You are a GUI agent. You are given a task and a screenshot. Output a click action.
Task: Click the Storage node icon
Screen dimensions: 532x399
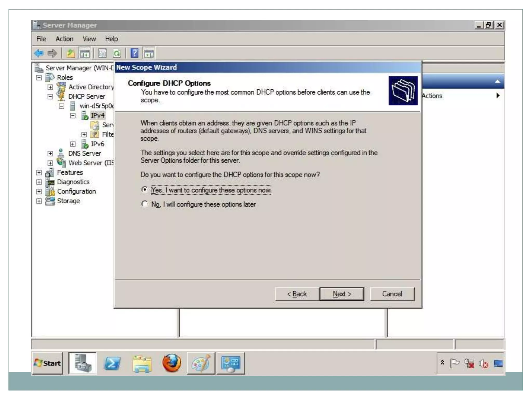point(50,201)
